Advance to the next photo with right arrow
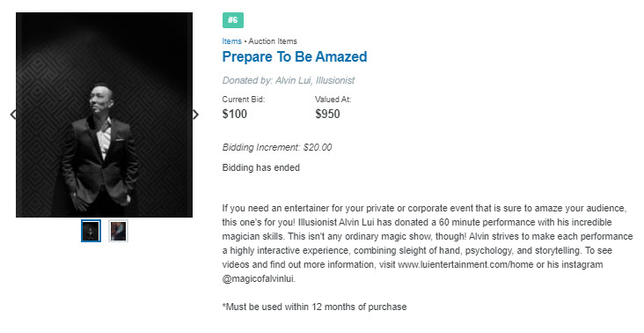Image resolution: width=644 pixels, height=333 pixels. coord(195,115)
